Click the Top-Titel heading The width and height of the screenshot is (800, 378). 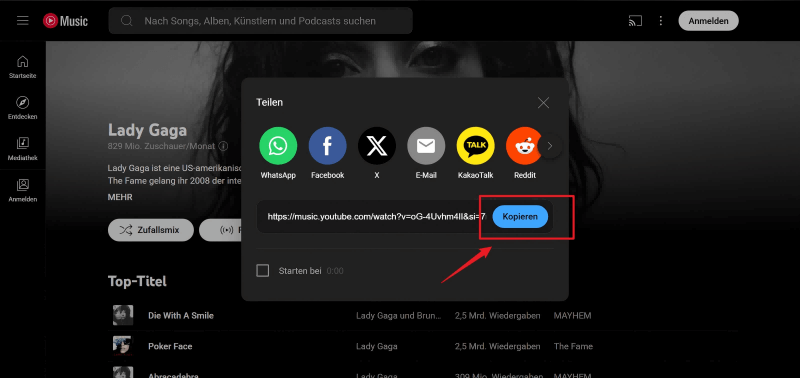click(137, 281)
